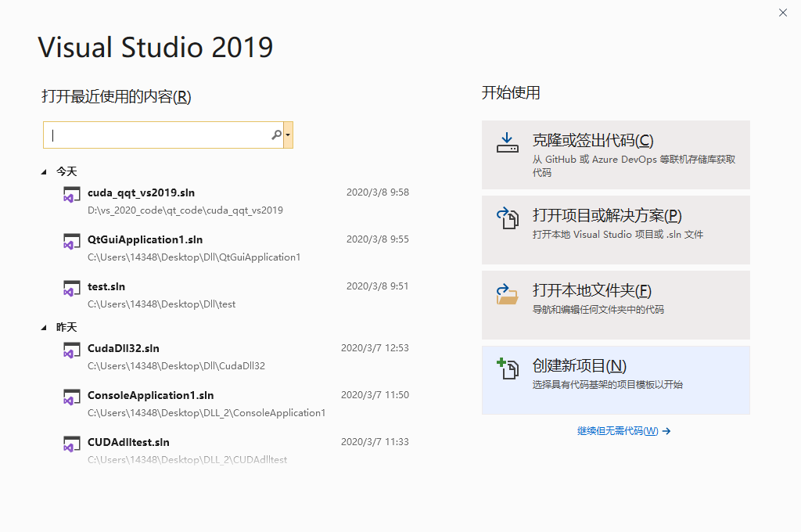Image resolution: width=801 pixels, height=532 pixels.
Task: Collapse the 今天 group
Action: 44,172
